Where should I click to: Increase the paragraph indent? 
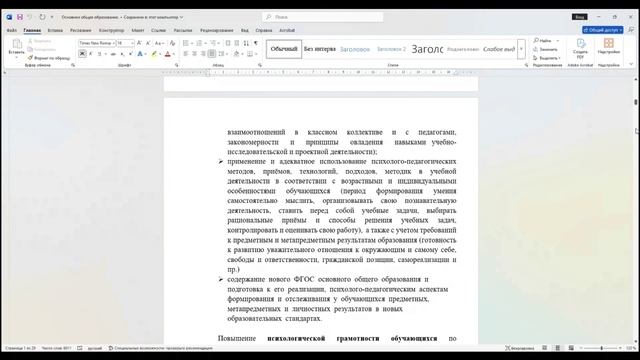click(237, 43)
